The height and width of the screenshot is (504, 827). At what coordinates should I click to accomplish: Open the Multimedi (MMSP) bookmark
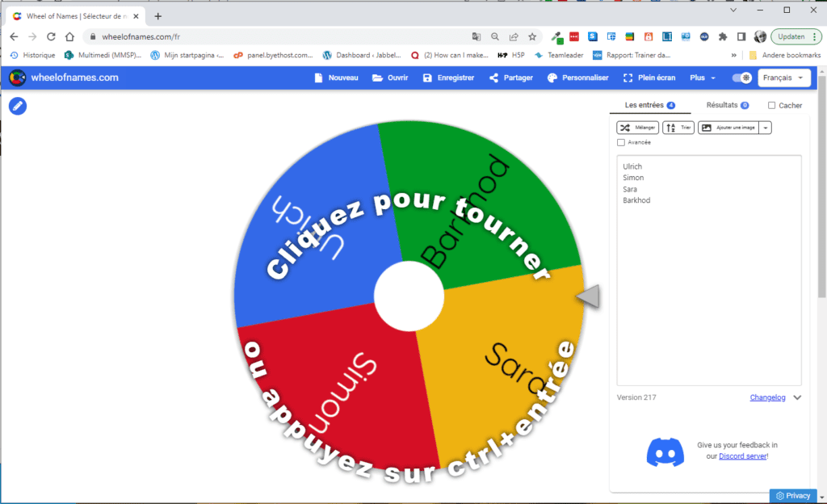coord(103,55)
